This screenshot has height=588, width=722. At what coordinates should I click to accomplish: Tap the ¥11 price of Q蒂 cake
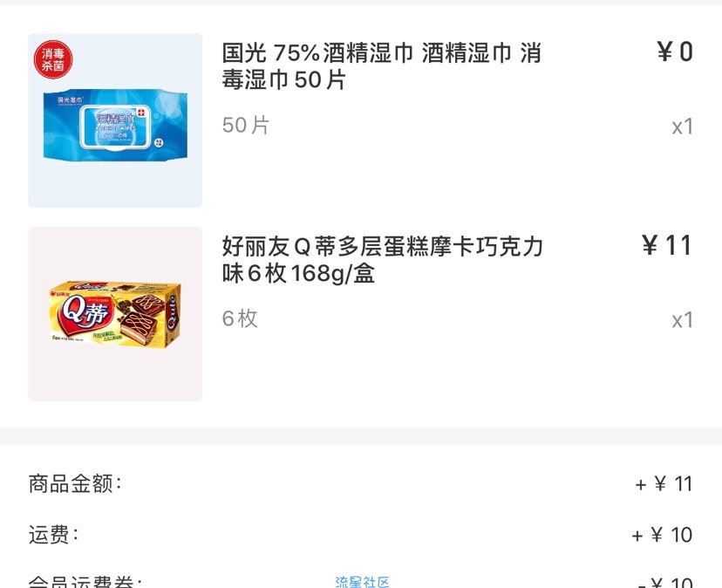(667, 244)
